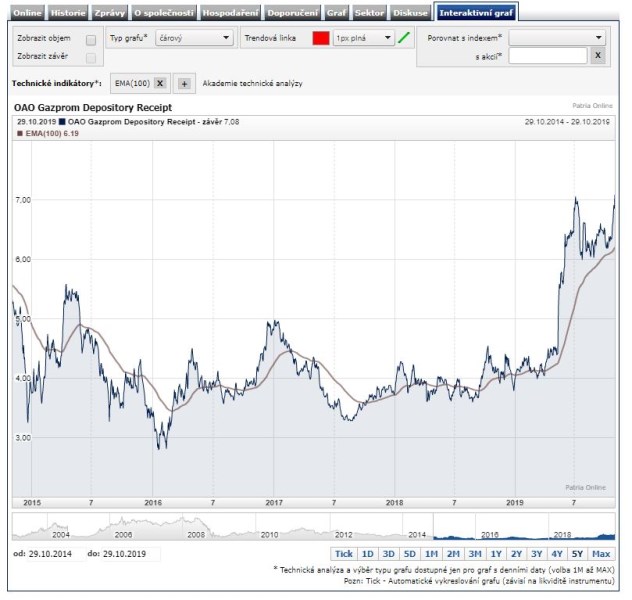Open the Porovnat s indexem dropdown
The image size is (632, 600).
[557, 38]
